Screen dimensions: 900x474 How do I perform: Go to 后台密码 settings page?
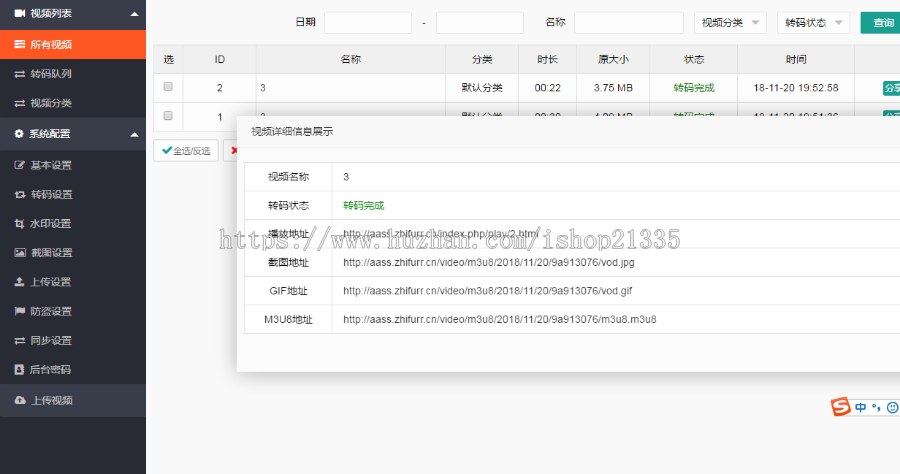[73, 370]
